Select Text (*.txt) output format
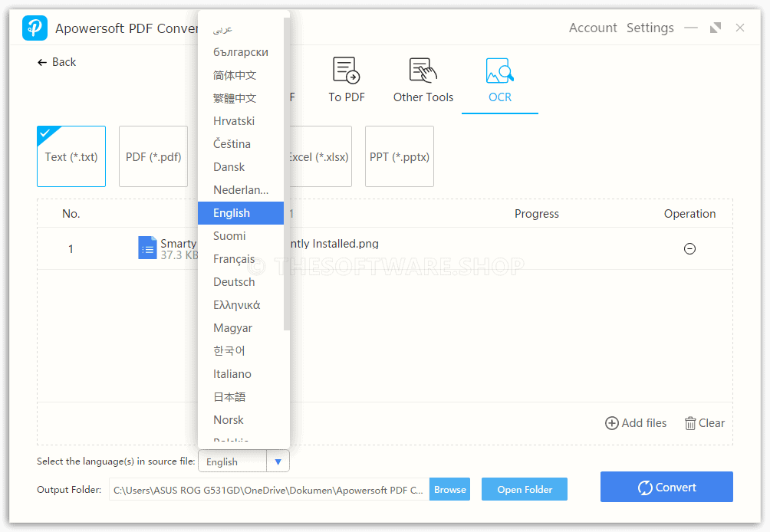Viewport: 770px width, 532px height. tap(71, 156)
